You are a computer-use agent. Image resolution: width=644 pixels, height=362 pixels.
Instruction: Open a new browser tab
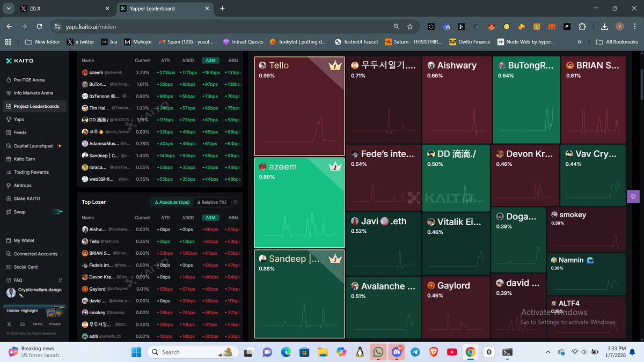(222, 9)
